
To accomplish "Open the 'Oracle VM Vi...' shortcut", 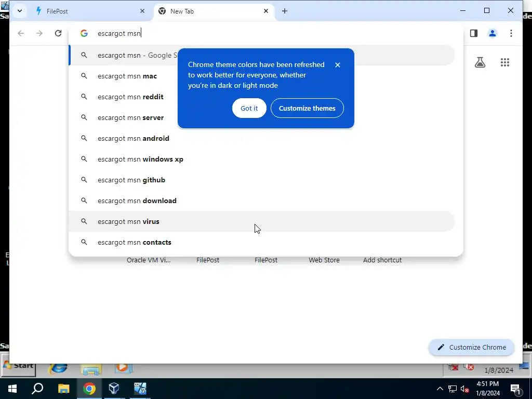I will point(149,260).
